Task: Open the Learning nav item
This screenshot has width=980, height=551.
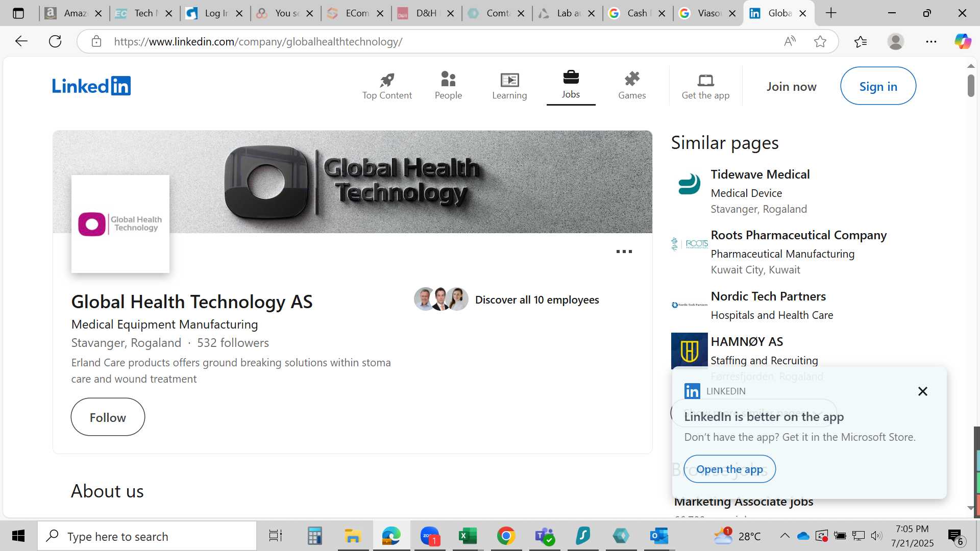Action: tap(509, 86)
